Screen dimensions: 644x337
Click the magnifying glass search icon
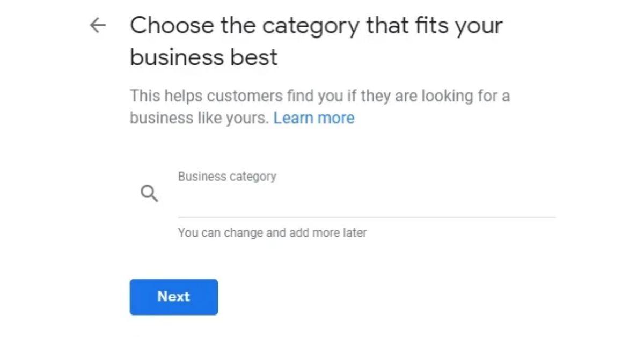tap(149, 194)
